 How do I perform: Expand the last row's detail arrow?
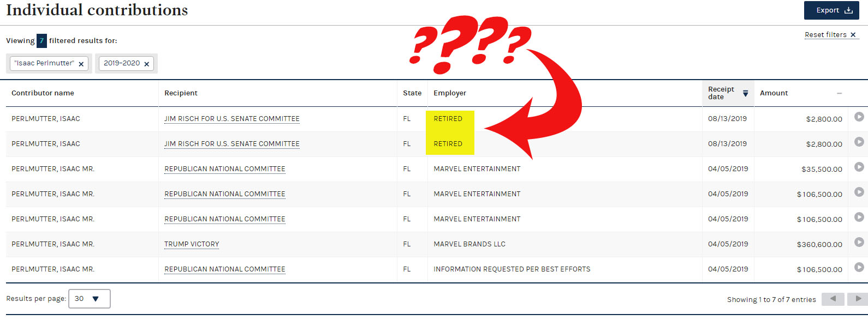(x=859, y=267)
